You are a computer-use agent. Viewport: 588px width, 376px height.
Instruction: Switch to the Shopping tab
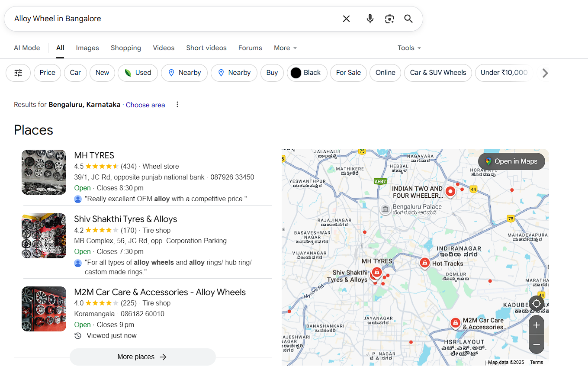coord(126,48)
